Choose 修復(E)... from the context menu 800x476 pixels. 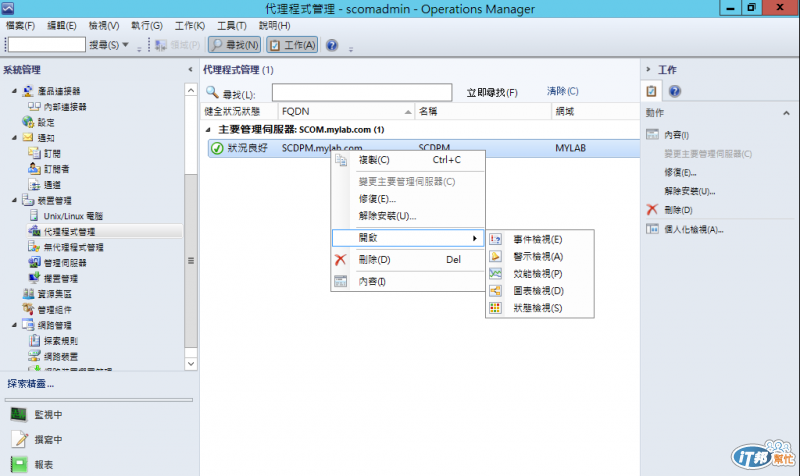point(408,199)
